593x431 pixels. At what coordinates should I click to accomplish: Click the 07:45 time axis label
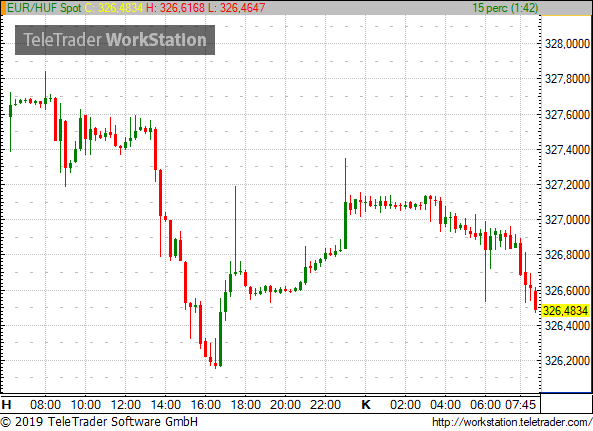point(521,405)
